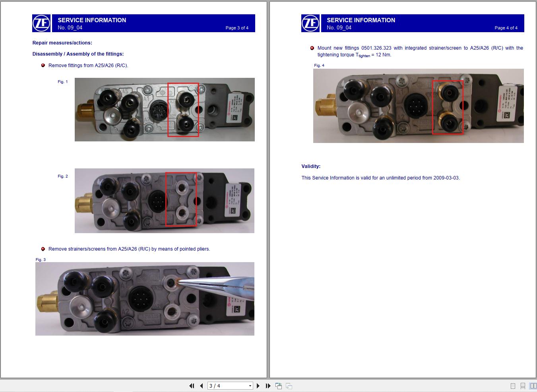Click the ZF logo on page 4 header
The height and width of the screenshot is (392, 537).
pyautogui.click(x=310, y=23)
